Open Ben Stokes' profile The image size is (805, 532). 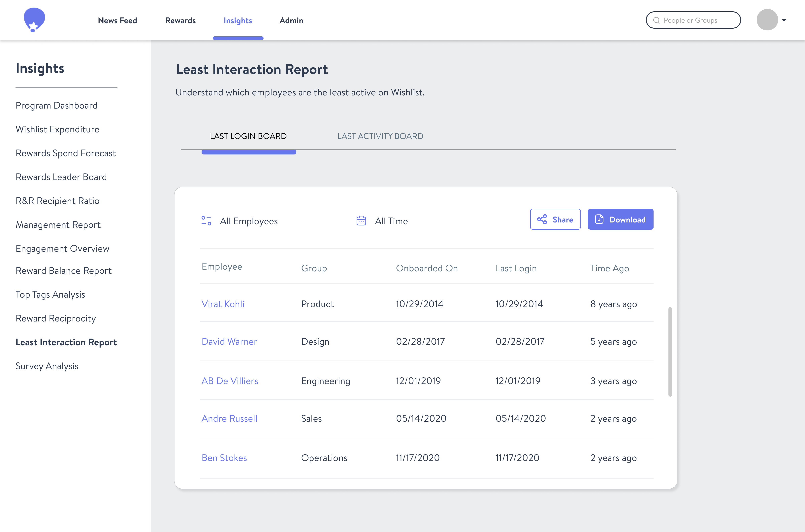pos(224,458)
